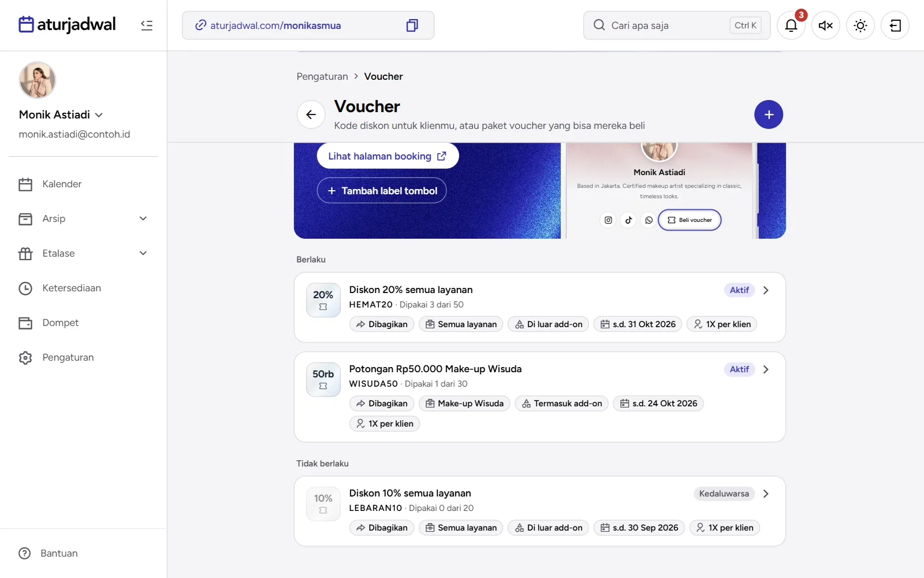Viewport: 924px width, 578px height.
Task: Add a new voucher with plus button
Action: coord(769,114)
